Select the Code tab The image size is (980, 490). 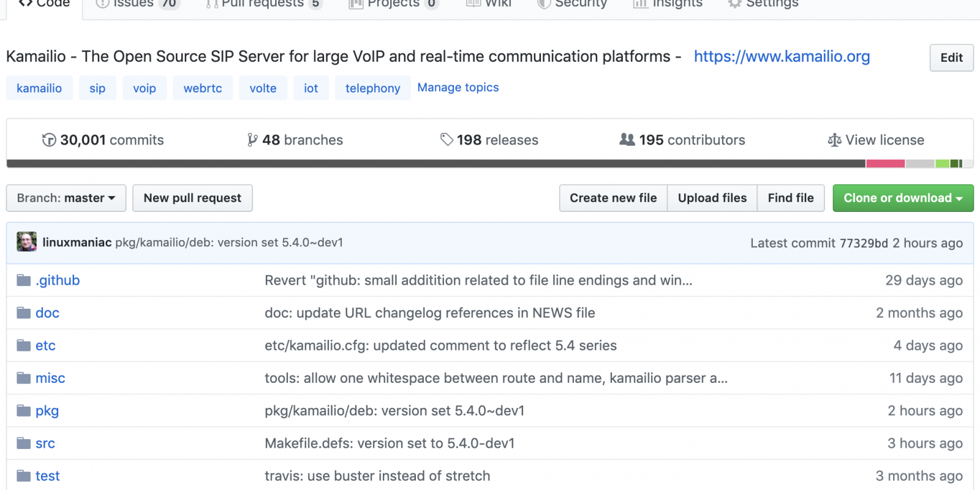click(44, 4)
